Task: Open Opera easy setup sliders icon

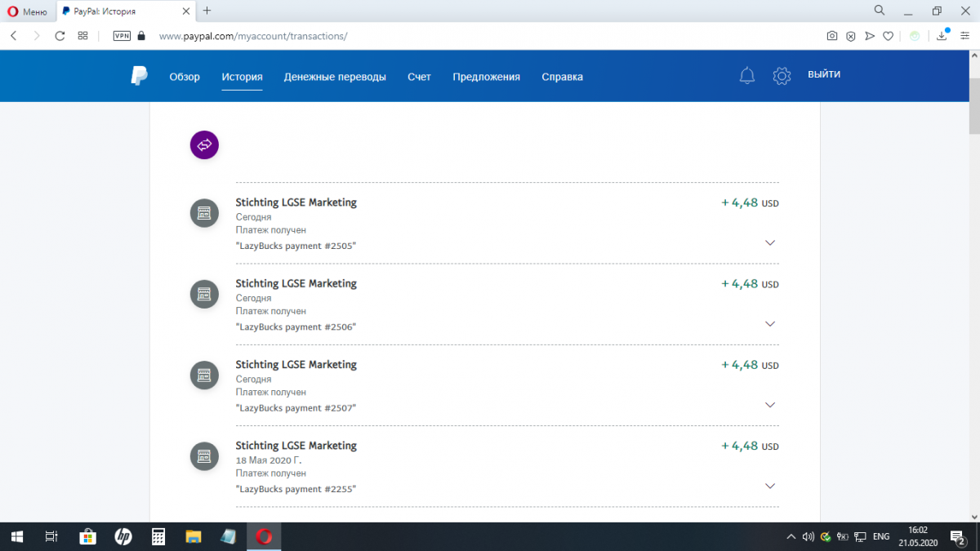Action: 964,36
